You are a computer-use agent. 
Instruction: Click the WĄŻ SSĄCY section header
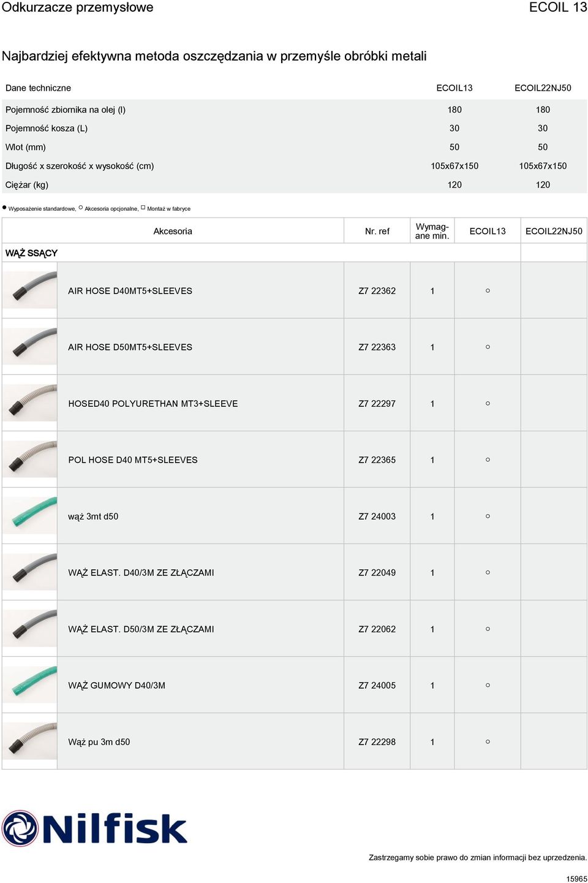pyautogui.click(x=31, y=253)
